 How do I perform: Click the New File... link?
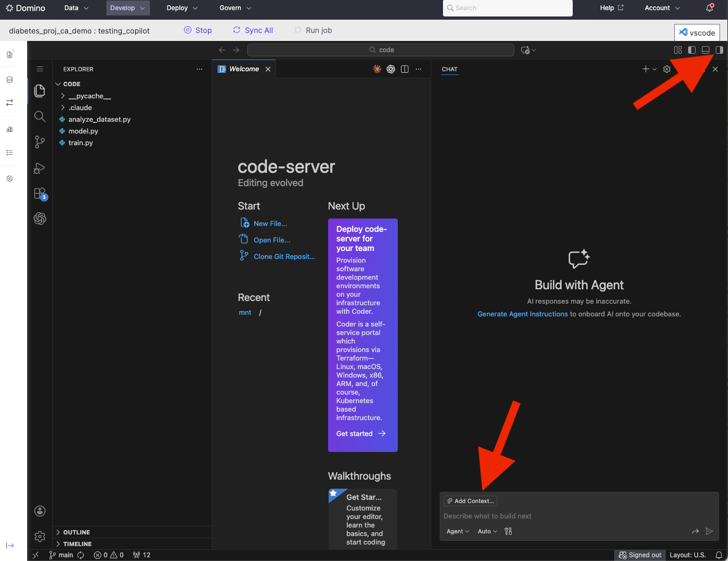pyautogui.click(x=270, y=224)
